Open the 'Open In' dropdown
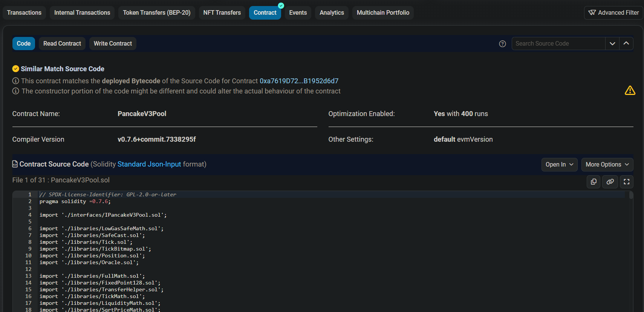Viewport: 644px width, 312px height. (x=559, y=165)
